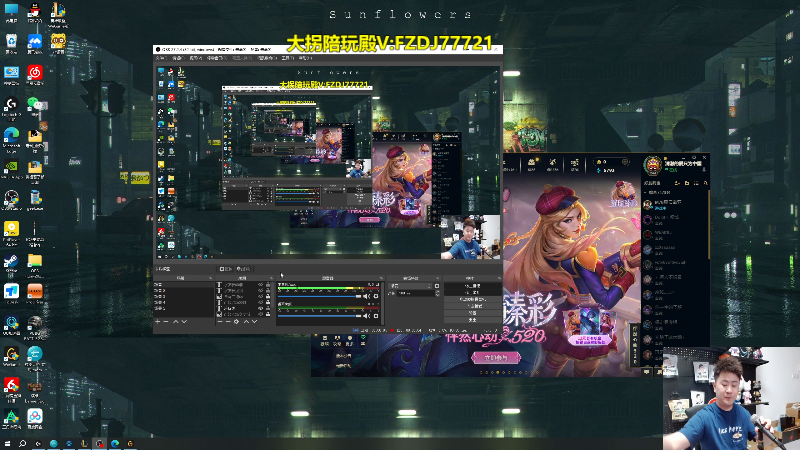Remove selected scene with minus icon
The height and width of the screenshot is (450, 800).
[166, 321]
